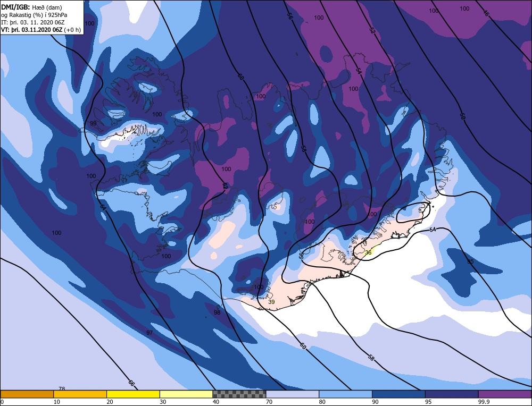Click the 'og Rakastig (%) í 925hPa' line
The width and height of the screenshot is (532, 406).
pyautogui.click(x=34, y=15)
